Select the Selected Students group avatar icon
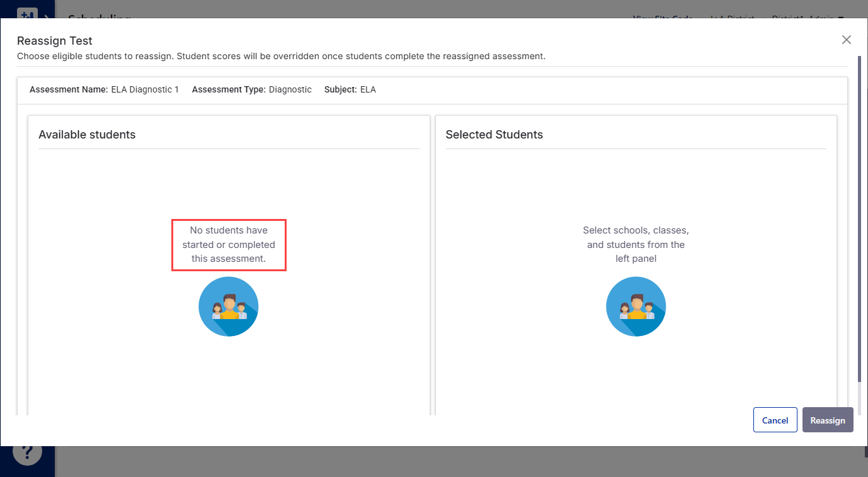 click(x=636, y=306)
